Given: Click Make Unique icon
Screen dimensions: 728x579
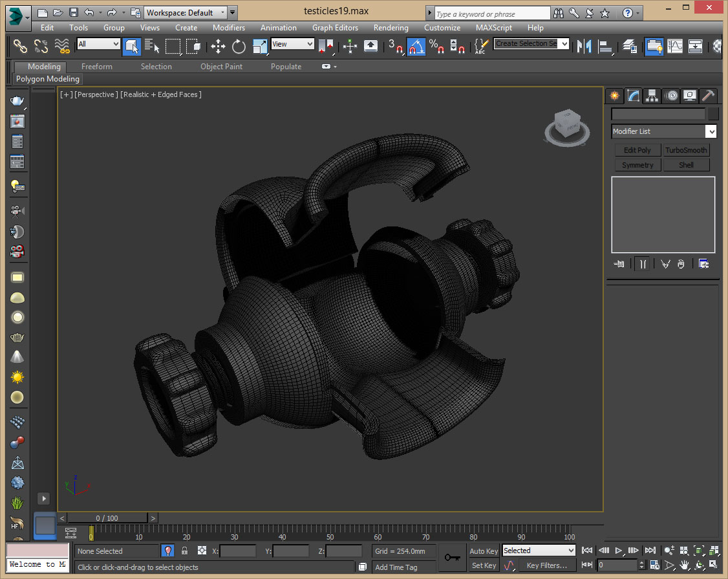Looking at the screenshot, I should point(665,264).
